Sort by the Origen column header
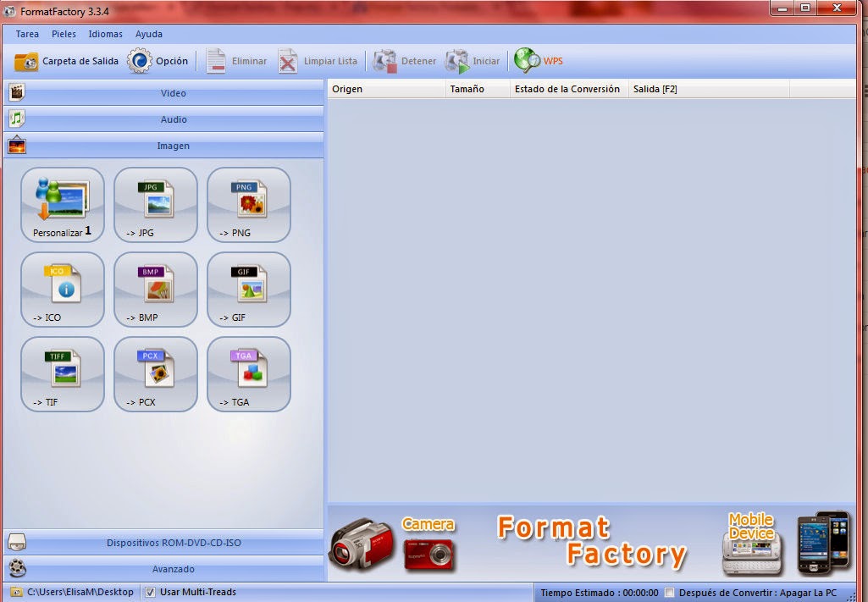This screenshot has width=868, height=602. (386, 89)
